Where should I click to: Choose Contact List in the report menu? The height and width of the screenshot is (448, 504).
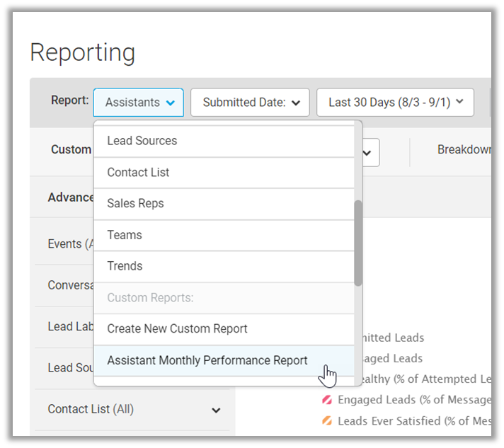(138, 173)
